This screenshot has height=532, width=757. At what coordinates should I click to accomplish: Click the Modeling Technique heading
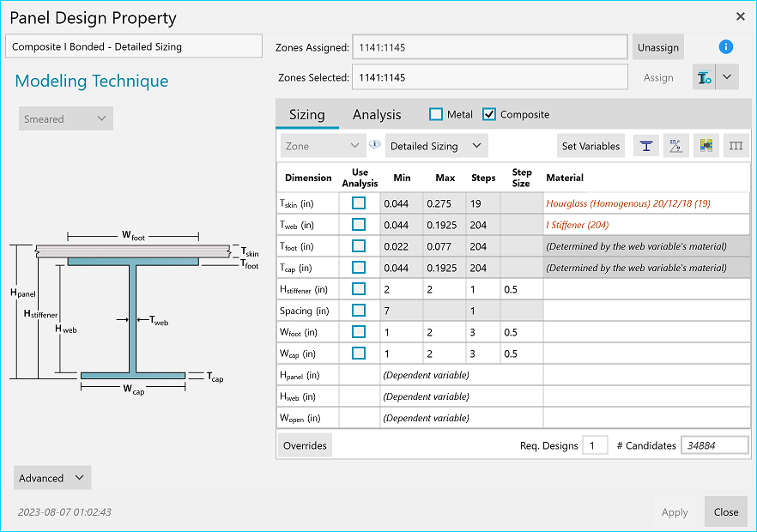(92, 81)
